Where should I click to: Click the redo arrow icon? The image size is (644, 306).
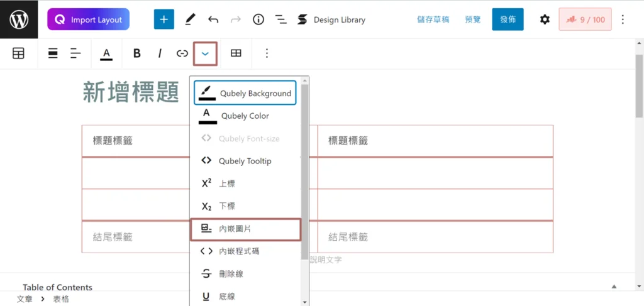236,19
